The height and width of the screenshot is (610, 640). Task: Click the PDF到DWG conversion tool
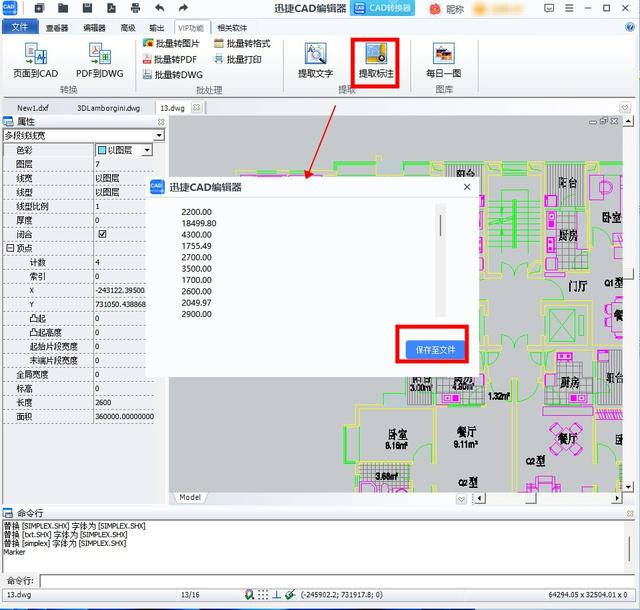tap(100, 60)
